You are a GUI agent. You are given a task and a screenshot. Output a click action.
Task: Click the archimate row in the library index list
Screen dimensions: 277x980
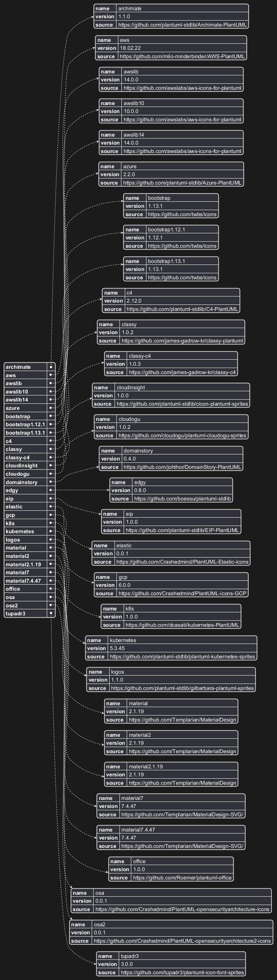tap(30, 367)
